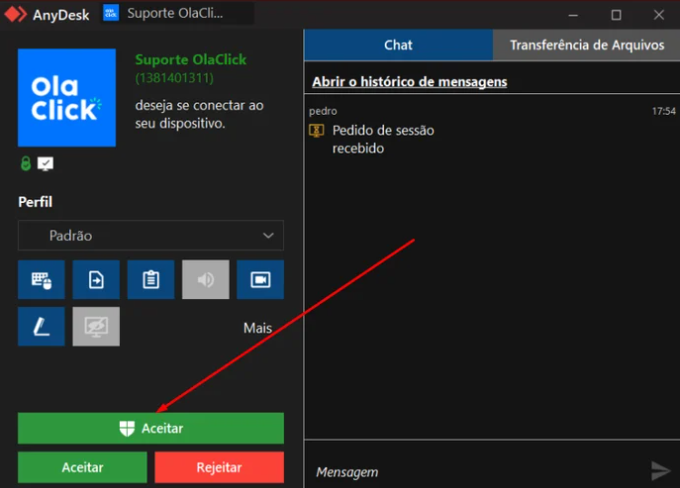The image size is (680, 488).
Task: Select the ID (1381401311) text
Action: point(174,78)
